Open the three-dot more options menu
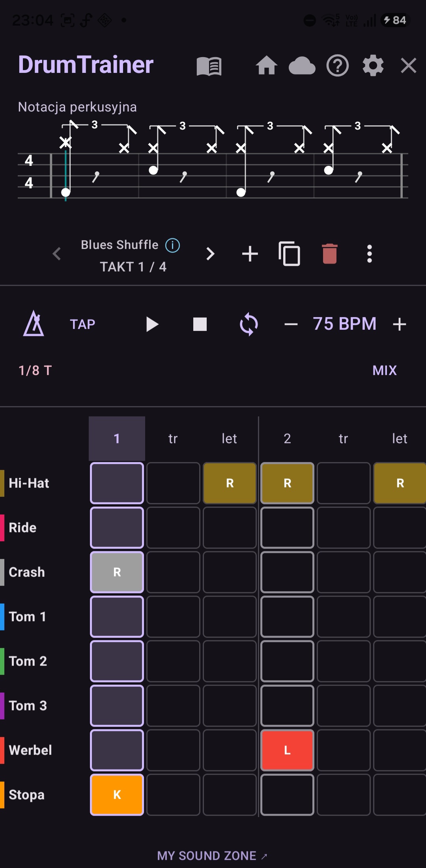This screenshot has height=868, width=426. (x=370, y=254)
